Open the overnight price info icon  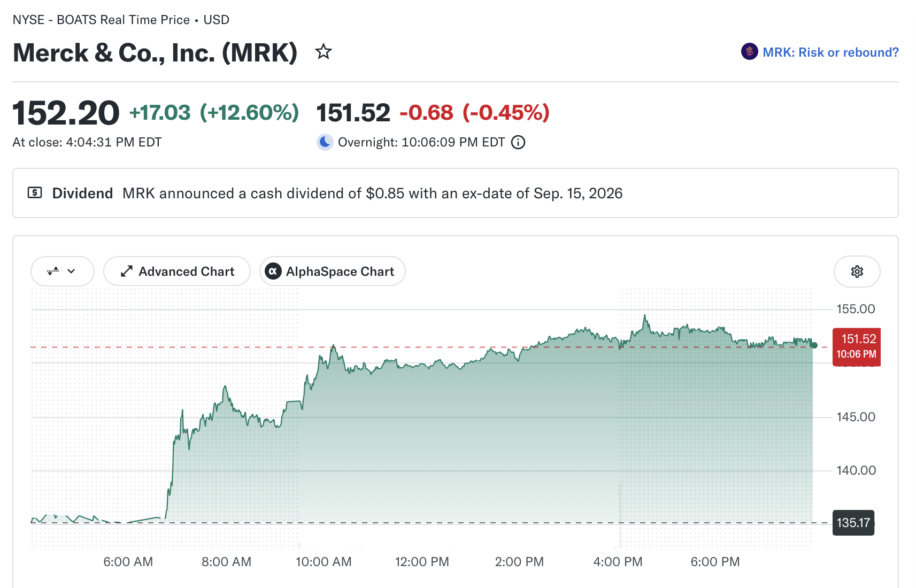pos(518,142)
